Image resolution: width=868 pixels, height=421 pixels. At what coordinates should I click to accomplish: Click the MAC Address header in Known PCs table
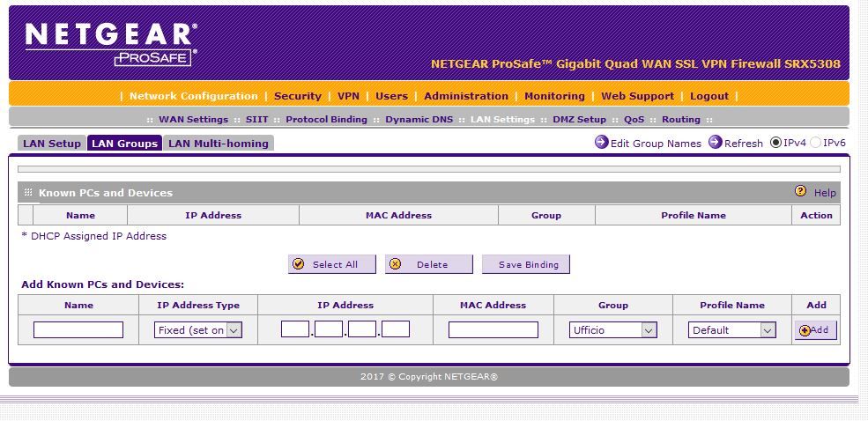click(x=398, y=215)
